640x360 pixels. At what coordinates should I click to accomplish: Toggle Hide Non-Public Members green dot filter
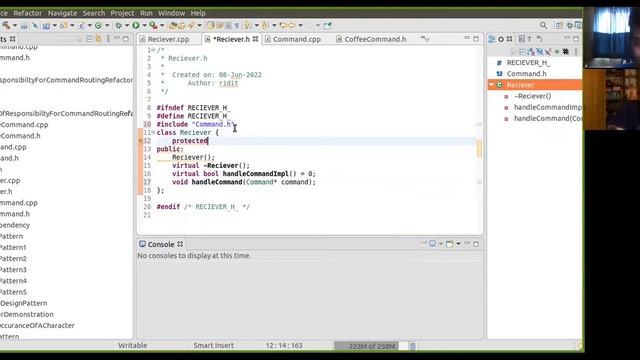pyautogui.click(x=557, y=52)
